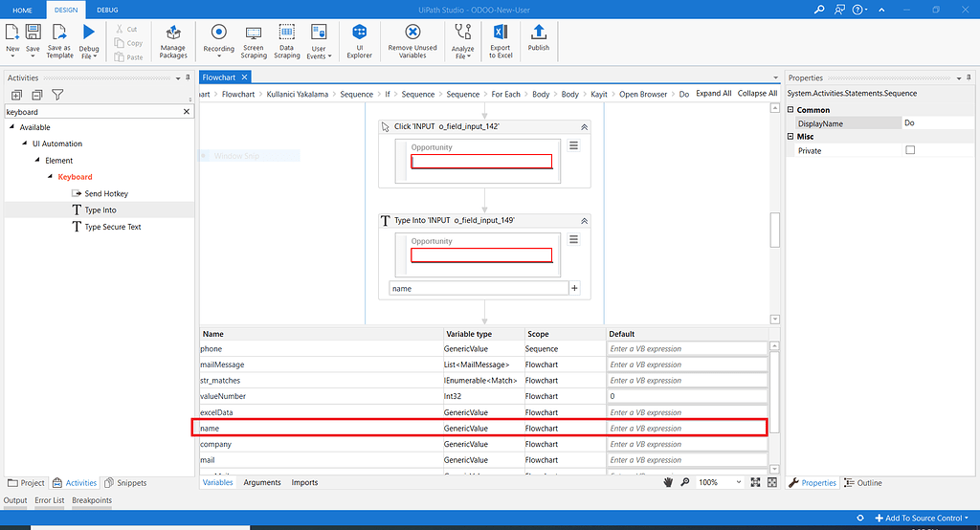Click the Save icon in ribbon
The image size is (980, 530).
[x=33, y=33]
